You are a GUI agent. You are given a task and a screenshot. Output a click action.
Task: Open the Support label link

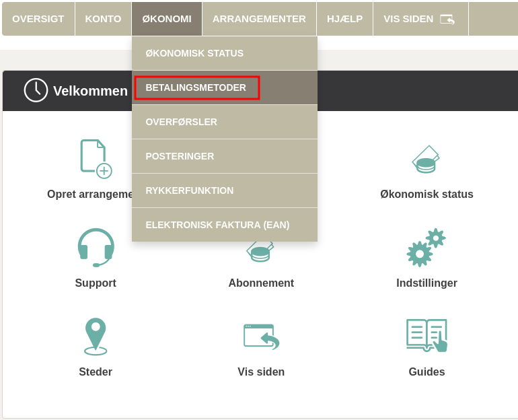(x=96, y=283)
